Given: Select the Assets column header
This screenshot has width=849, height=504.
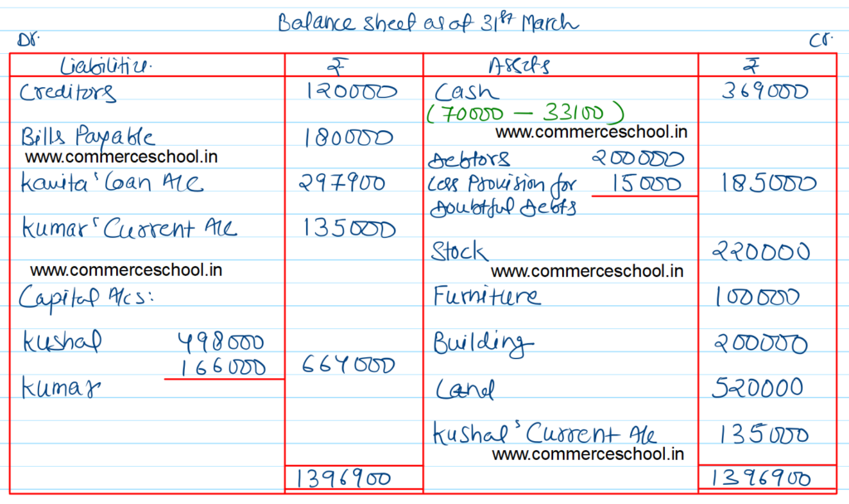Looking at the screenshot, I should click(x=519, y=65).
